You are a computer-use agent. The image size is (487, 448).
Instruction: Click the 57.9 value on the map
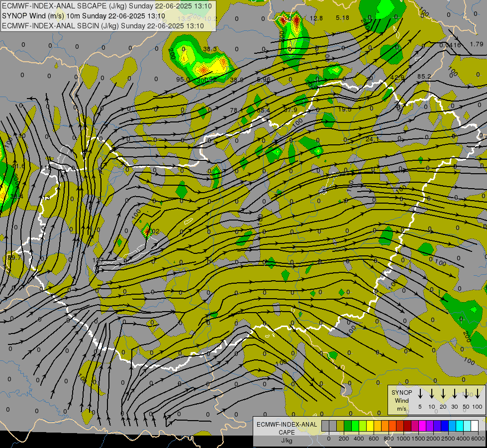tap(291, 110)
